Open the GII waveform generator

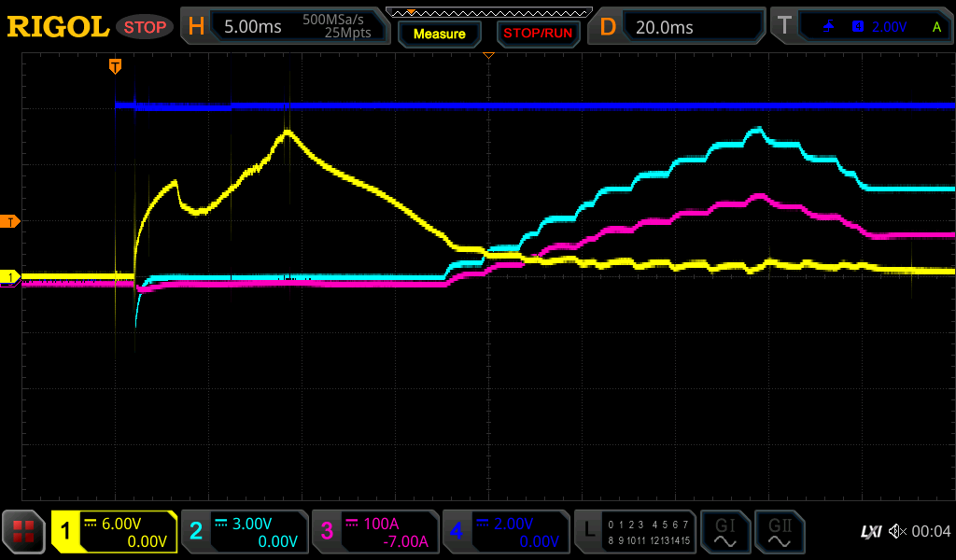(x=779, y=532)
